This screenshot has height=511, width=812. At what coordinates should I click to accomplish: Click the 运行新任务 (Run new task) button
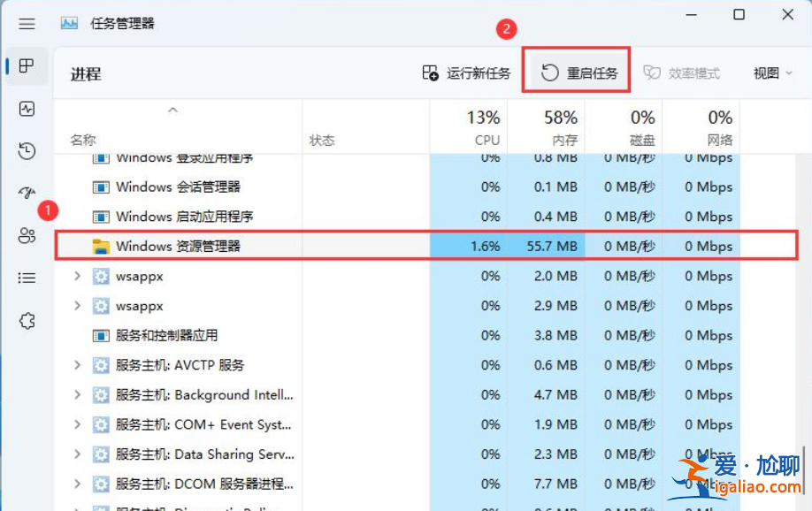click(x=469, y=73)
